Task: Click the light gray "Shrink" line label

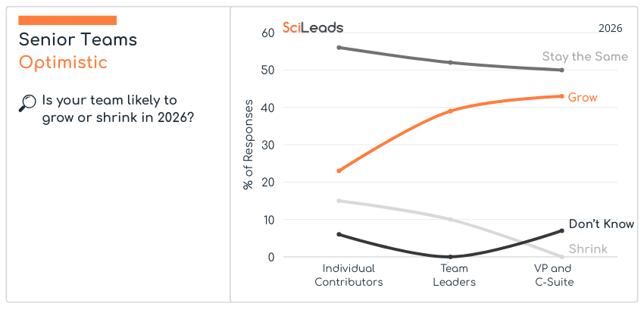Action: click(x=588, y=249)
